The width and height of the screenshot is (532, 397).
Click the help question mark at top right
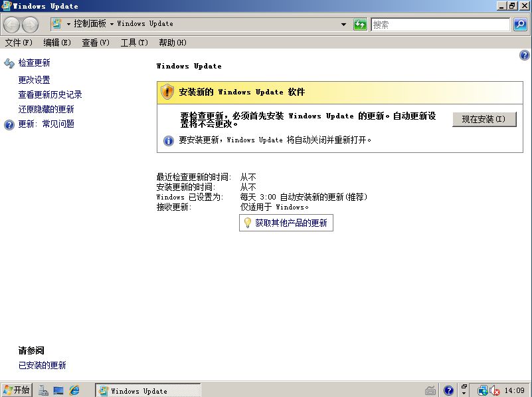[x=524, y=55]
